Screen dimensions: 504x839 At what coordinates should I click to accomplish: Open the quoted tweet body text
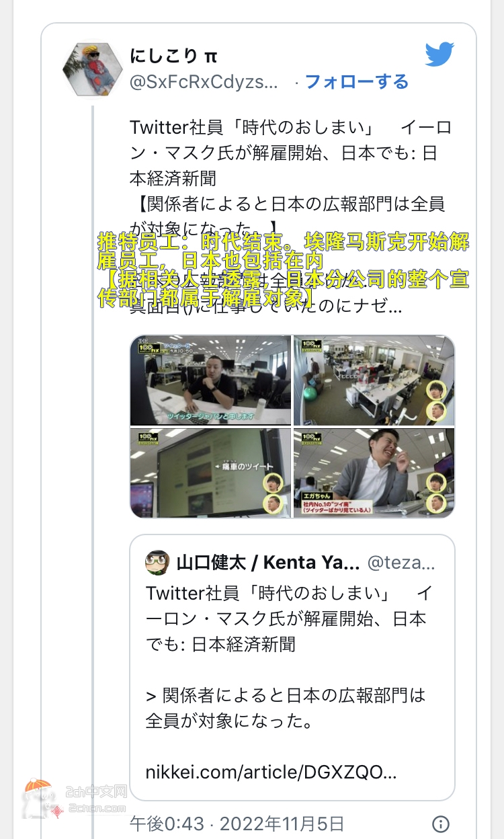pos(286,682)
